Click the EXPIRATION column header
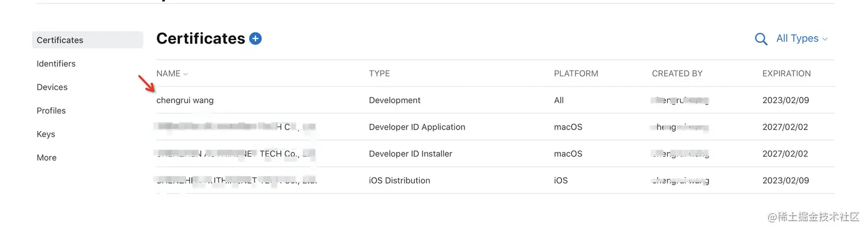Screen dimensions: 868x231 pyautogui.click(x=786, y=73)
